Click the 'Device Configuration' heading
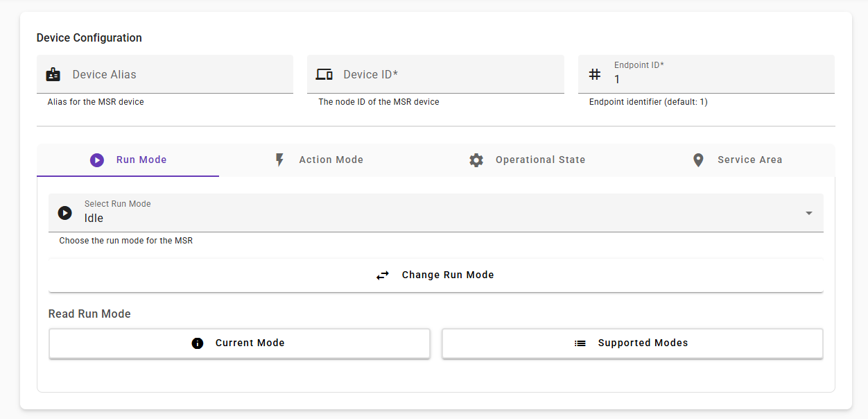 pyautogui.click(x=89, y=38)
